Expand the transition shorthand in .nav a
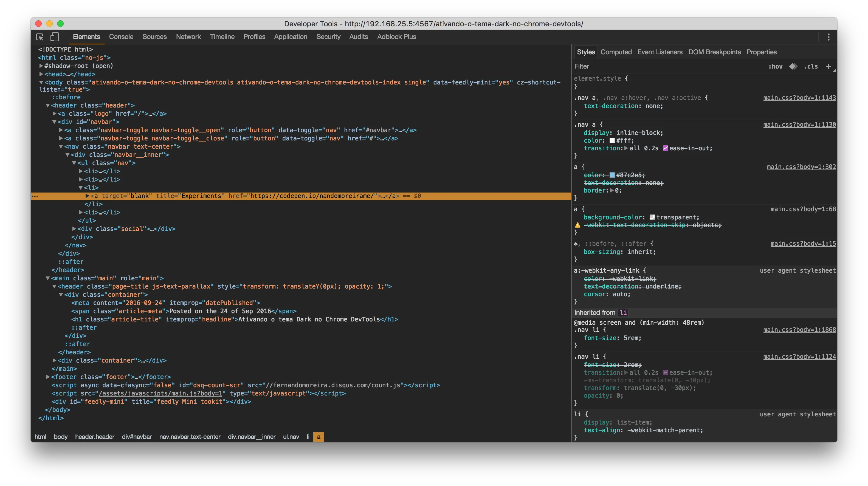 [x=626, y=148]
